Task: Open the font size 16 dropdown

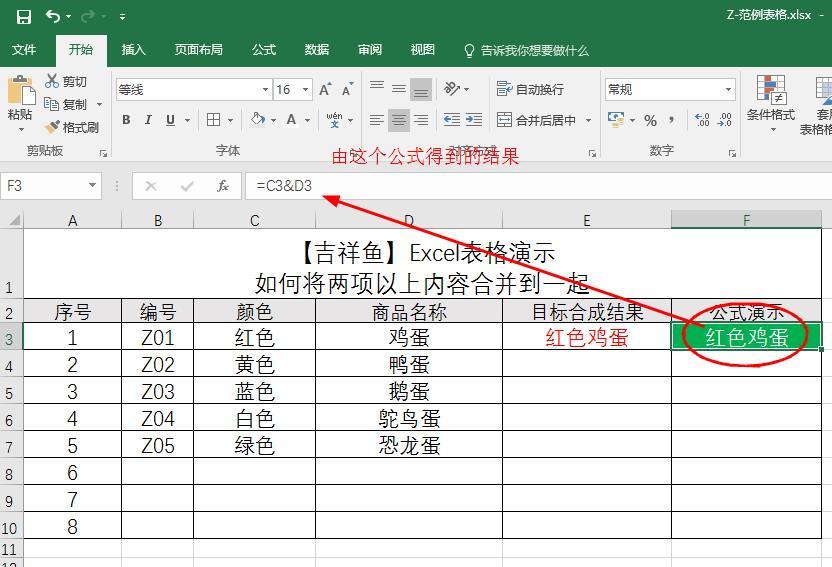Action: (x=306, y=90)
